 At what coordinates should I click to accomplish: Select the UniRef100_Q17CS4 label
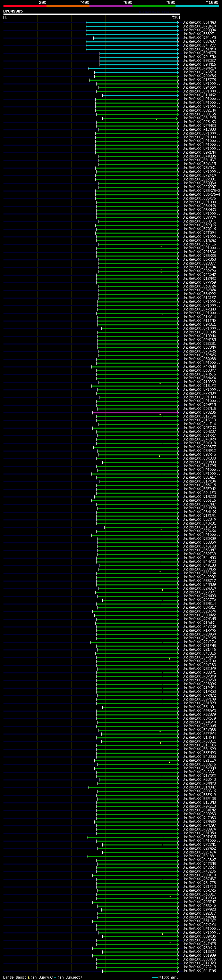click(x=199, y=416)
